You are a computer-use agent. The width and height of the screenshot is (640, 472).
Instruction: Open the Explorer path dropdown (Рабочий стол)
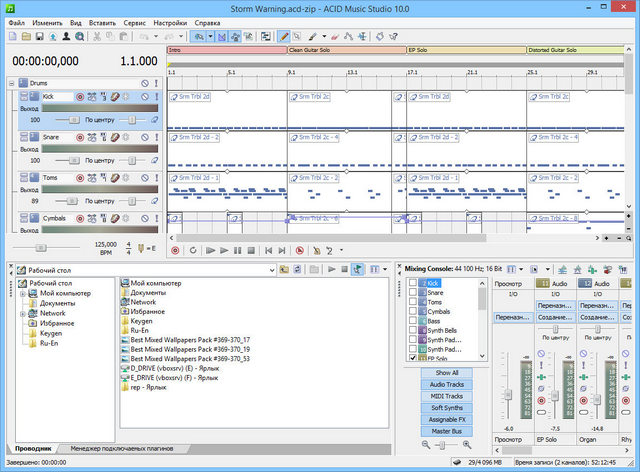[x=271, y=269]
